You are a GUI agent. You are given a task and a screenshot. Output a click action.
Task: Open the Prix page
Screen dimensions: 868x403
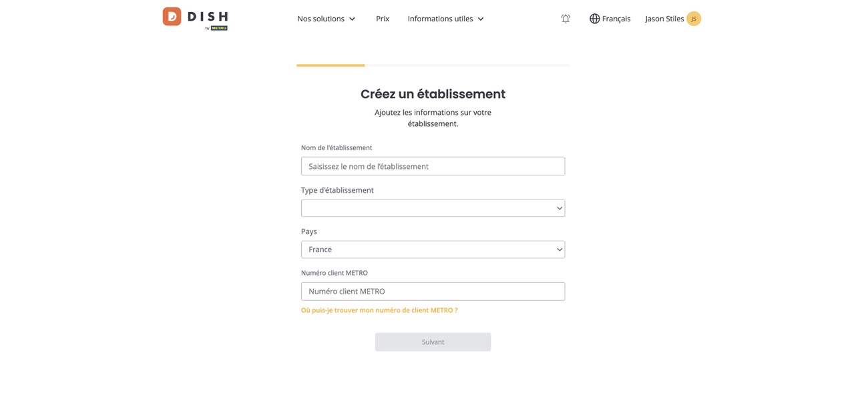tap(383, 19)
